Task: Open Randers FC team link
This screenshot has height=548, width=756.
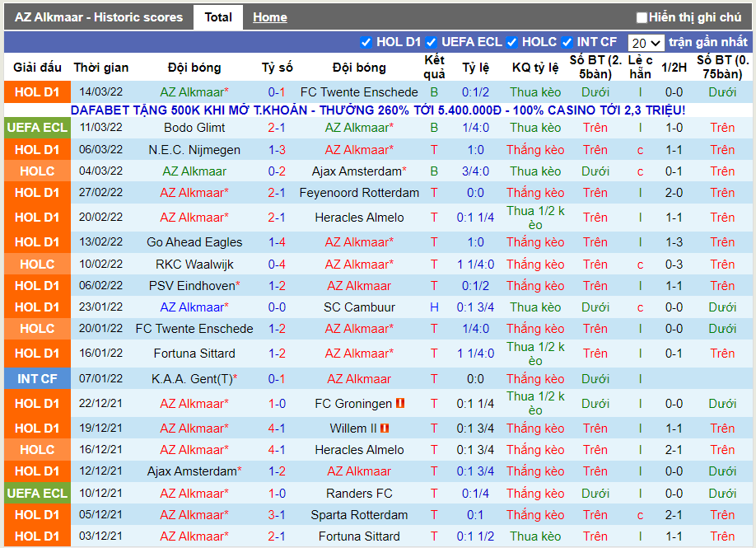Action: pos(359,494)
